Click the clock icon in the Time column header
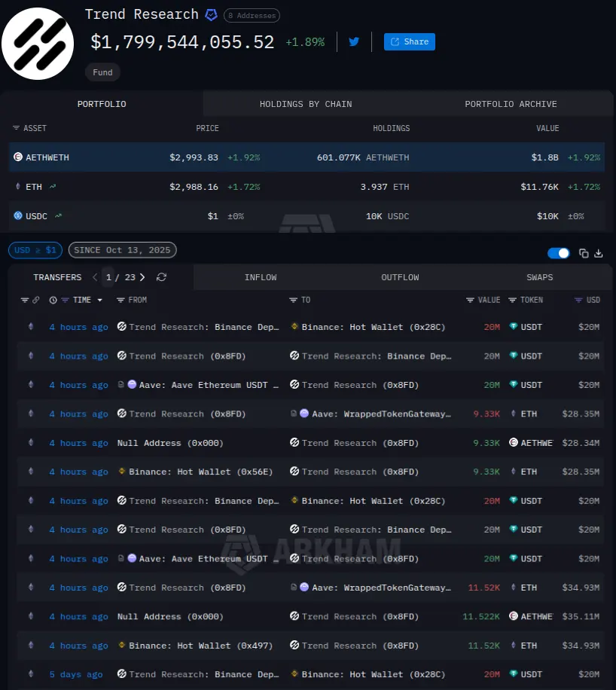This screenshot has height=690, width=616. click(x=53, y=300)
